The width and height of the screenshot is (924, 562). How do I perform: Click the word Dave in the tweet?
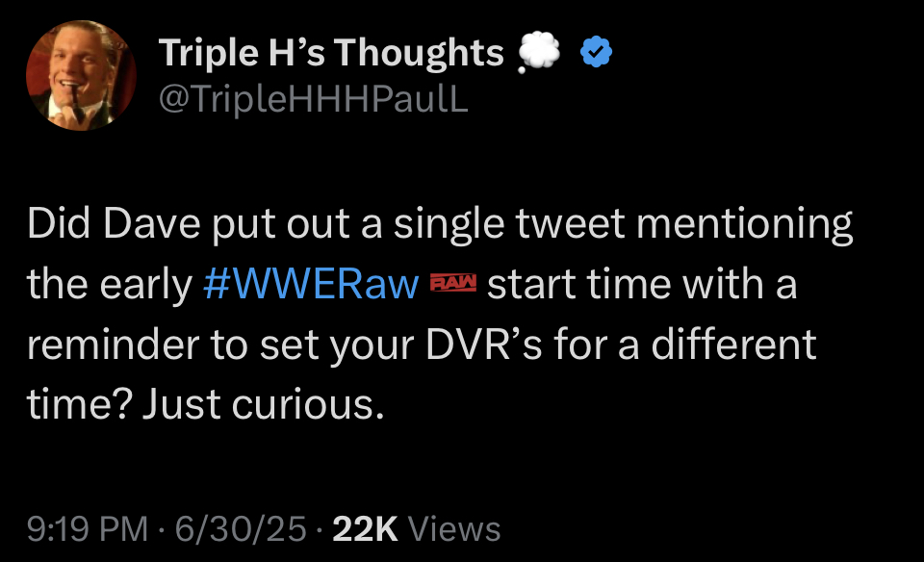click(152, 225)
